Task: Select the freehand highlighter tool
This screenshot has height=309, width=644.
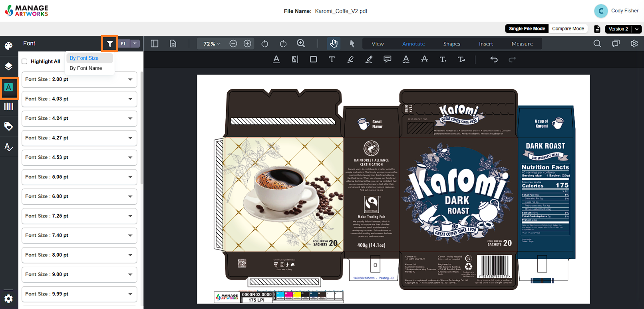Action: 350,59
